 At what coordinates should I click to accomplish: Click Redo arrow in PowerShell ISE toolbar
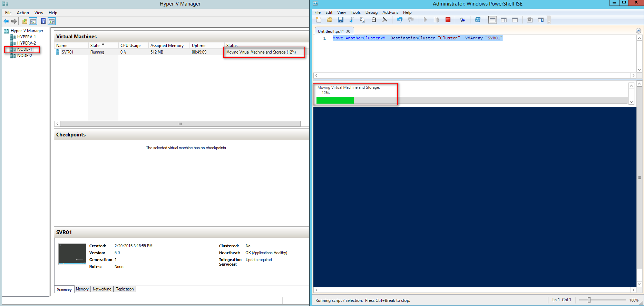[x=411, y=20]
